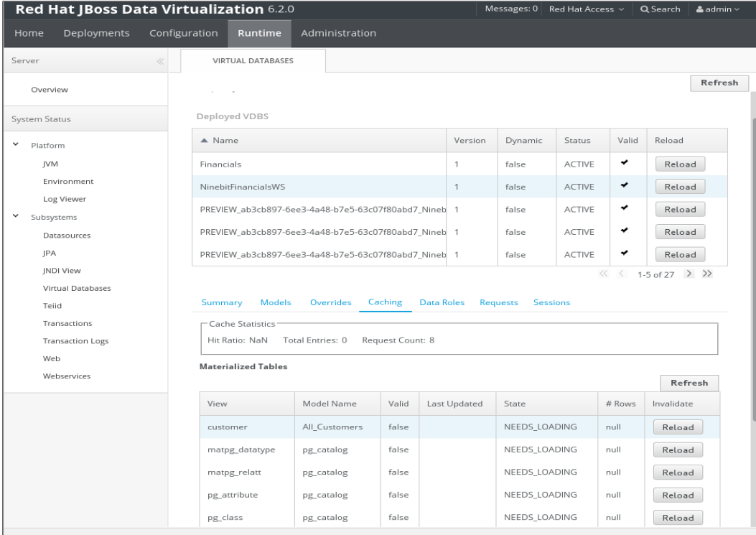Collapse the Subsystems tree section
The height and width of the screenshot is (535, 756).
click(x=17, y=216)
